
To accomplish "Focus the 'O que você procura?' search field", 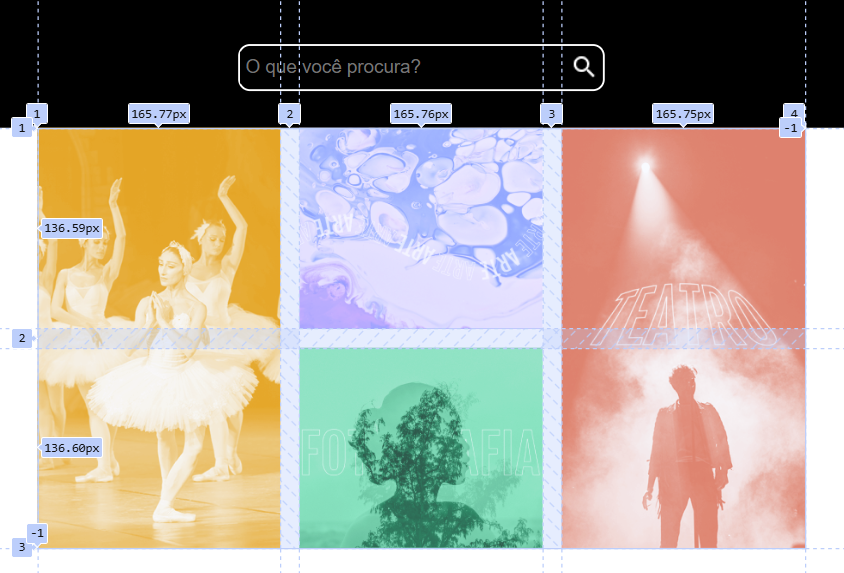I will click(x=421, y=67).
